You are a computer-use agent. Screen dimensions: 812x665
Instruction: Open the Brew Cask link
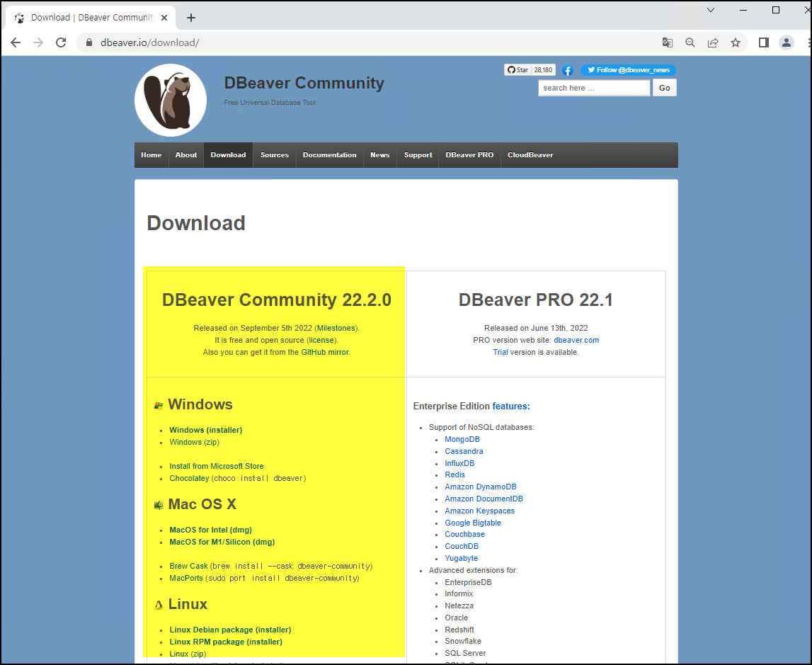click(x=188, y=566)
